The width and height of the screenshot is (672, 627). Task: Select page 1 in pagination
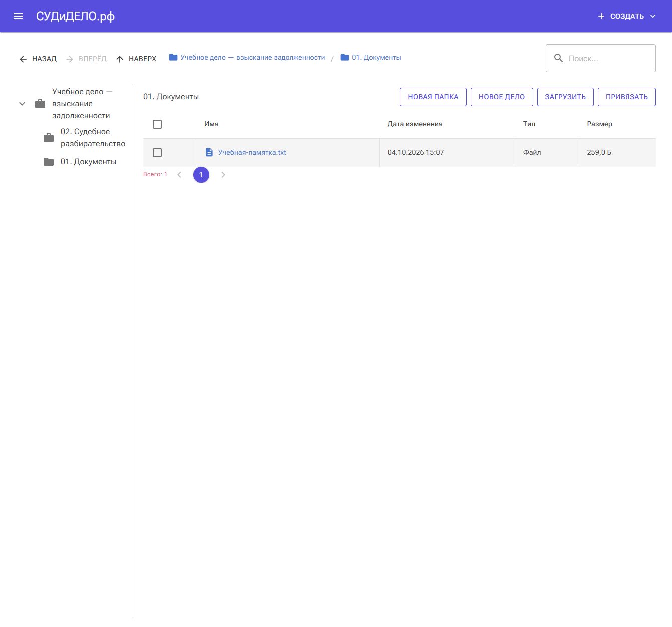[x=201, y=175]
